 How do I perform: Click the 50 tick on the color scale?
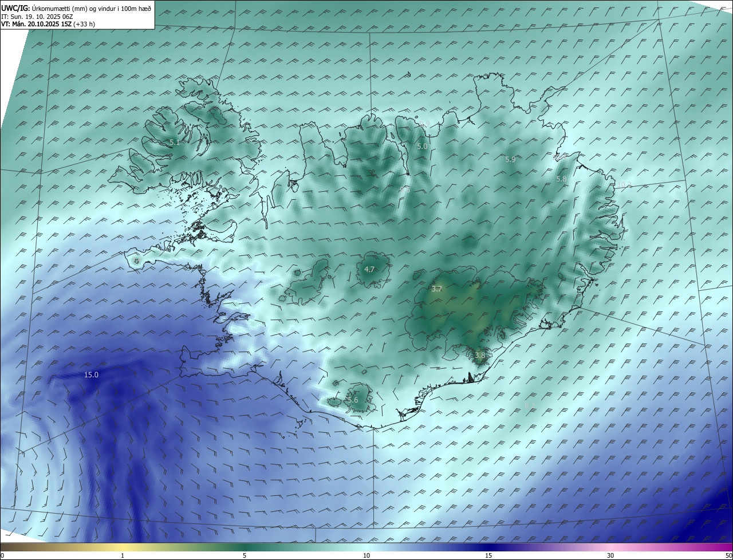pos(728,555)
